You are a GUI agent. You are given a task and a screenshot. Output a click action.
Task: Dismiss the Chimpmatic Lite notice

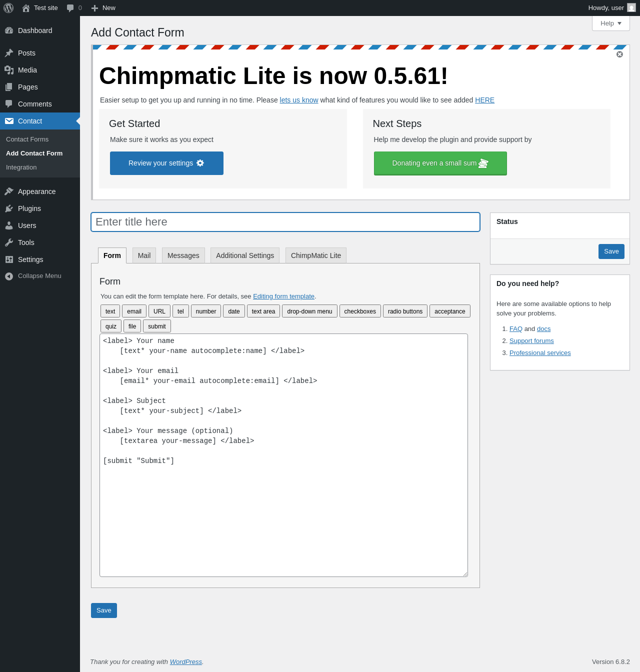619,54
